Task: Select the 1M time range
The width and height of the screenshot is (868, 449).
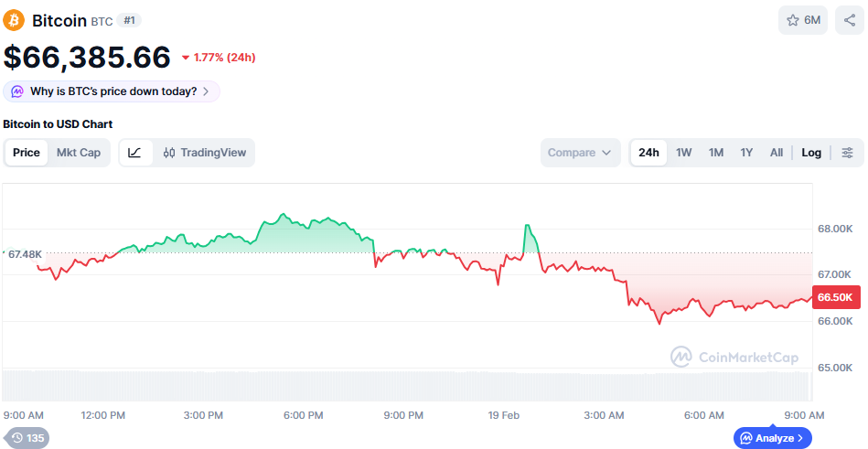Action: [716, 153]
